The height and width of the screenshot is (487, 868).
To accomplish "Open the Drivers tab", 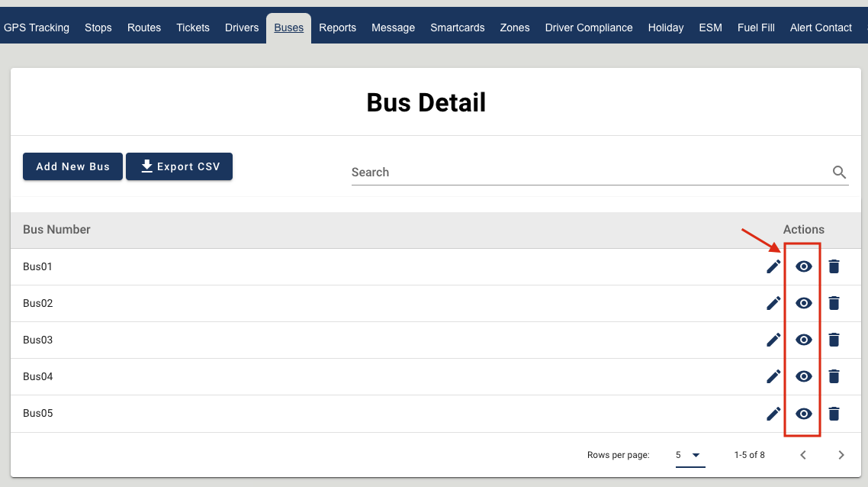I will (242, 27).
